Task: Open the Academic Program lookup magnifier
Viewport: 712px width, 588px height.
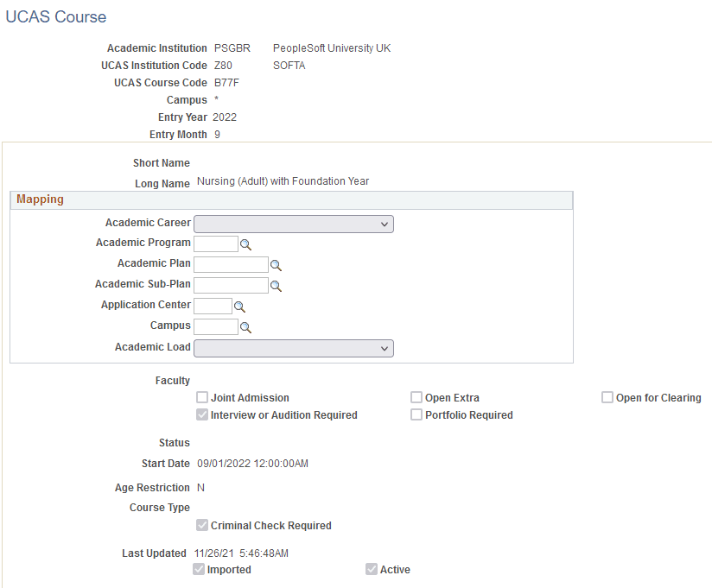Action: coord(245,244)
